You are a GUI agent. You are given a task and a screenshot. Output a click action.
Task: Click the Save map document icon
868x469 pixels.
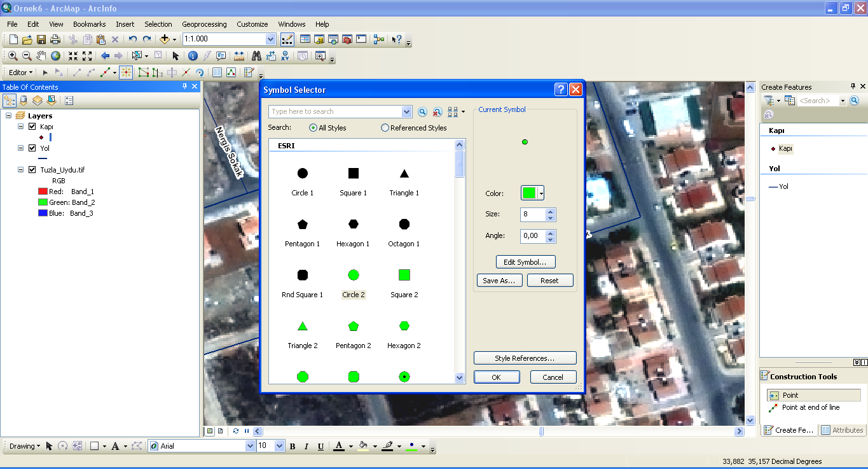click(x=41, y=39)
